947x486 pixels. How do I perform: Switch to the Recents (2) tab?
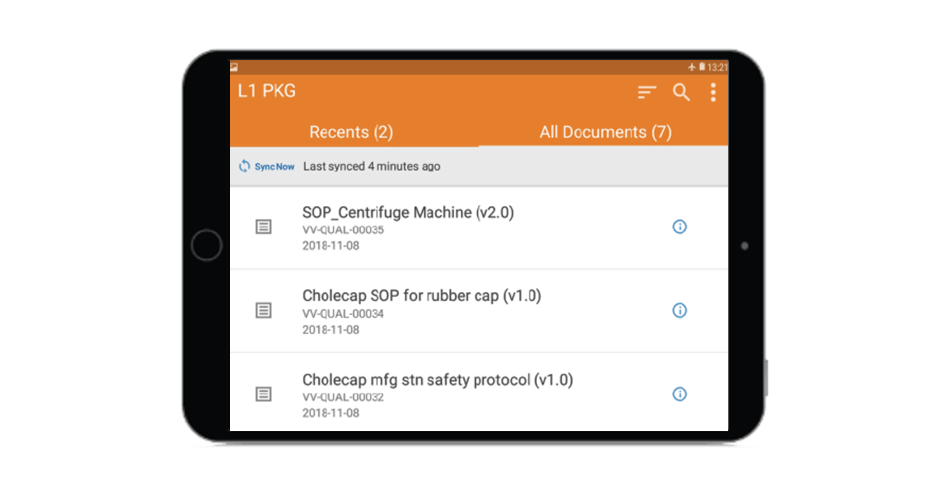[x=351, y=132]
